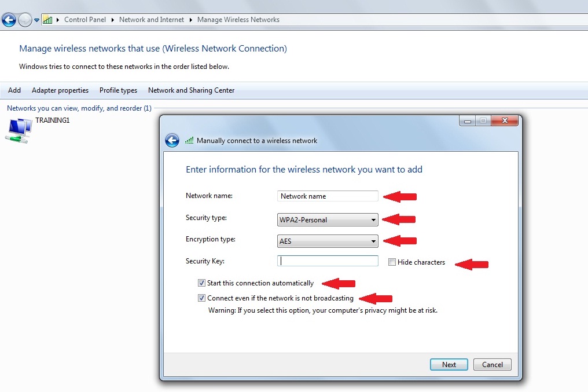588x392 pixels.
Task: Select the TRAINING1 network icon
Action: pyautogui.click(x=19, y=130)
